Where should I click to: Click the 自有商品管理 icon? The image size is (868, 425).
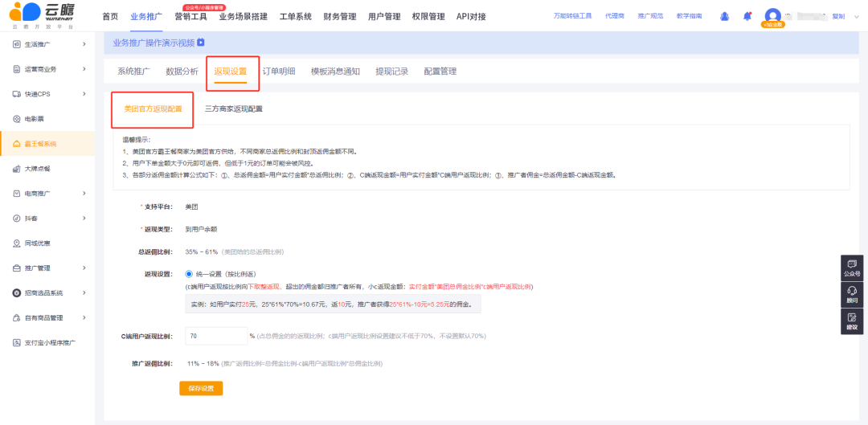(x=16, y=317)
